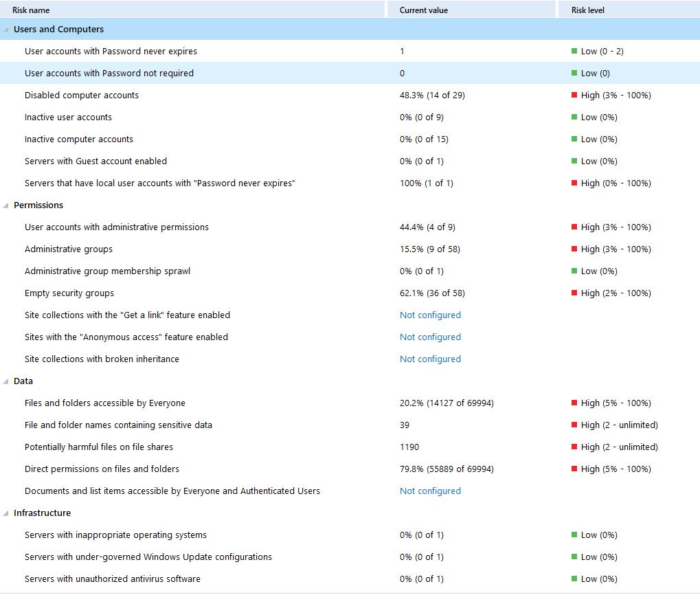Click the Infrastructure group title
The image size is (700, 595).
click(42, 513)
